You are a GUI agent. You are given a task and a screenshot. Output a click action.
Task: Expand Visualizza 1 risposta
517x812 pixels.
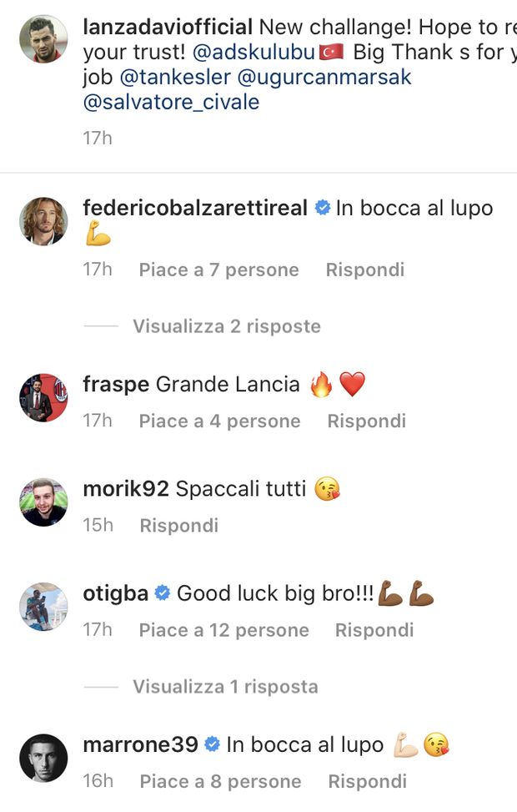(225, 687)
